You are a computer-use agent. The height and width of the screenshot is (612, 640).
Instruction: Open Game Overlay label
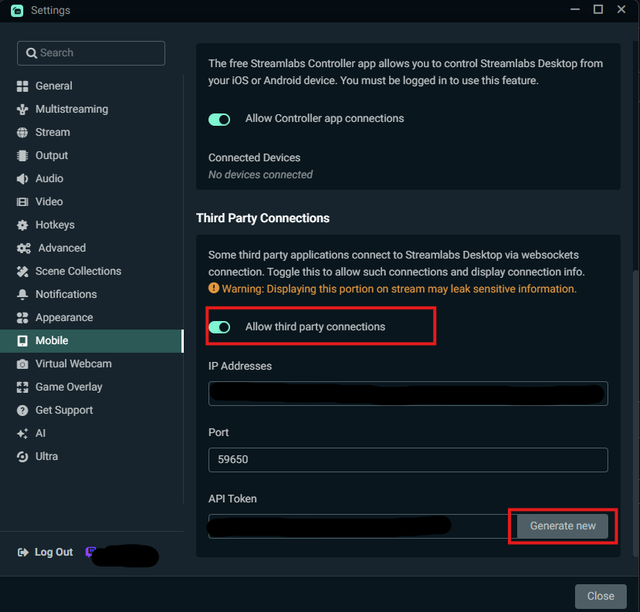coord(69,387)
